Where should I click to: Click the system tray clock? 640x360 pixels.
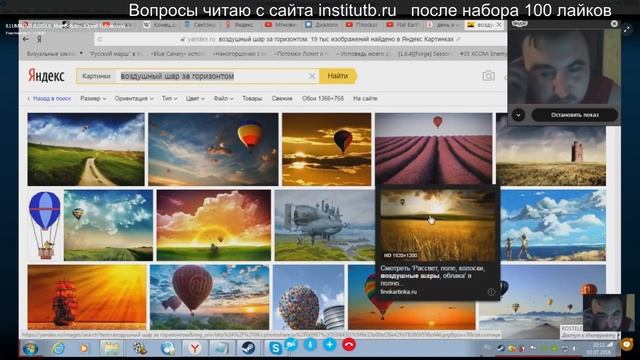[599, 348]
